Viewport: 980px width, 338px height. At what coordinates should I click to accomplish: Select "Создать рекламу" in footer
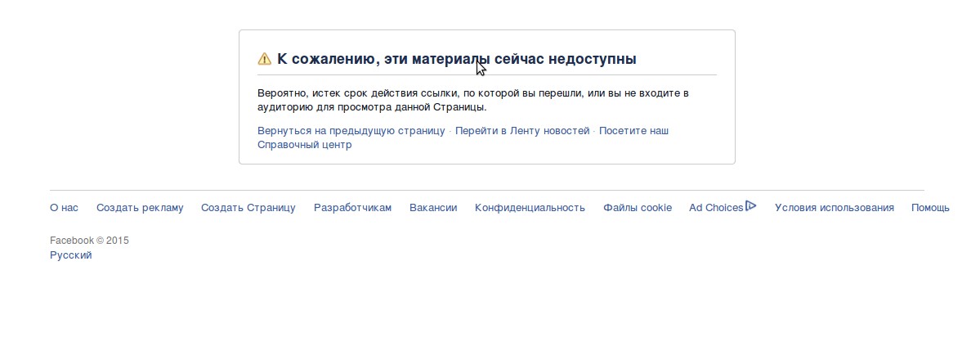tap(140, 208)
